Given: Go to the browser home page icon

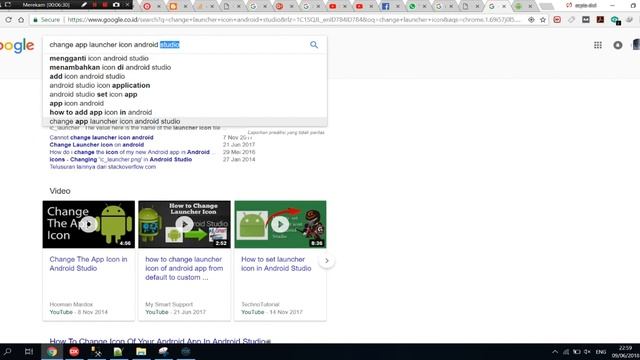Looking at the screenshot, I should [21, 20].
